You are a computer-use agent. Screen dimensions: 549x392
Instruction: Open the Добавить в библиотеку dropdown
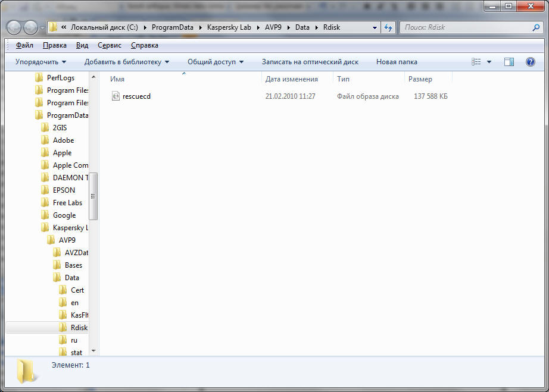click(x=126, y=62)
